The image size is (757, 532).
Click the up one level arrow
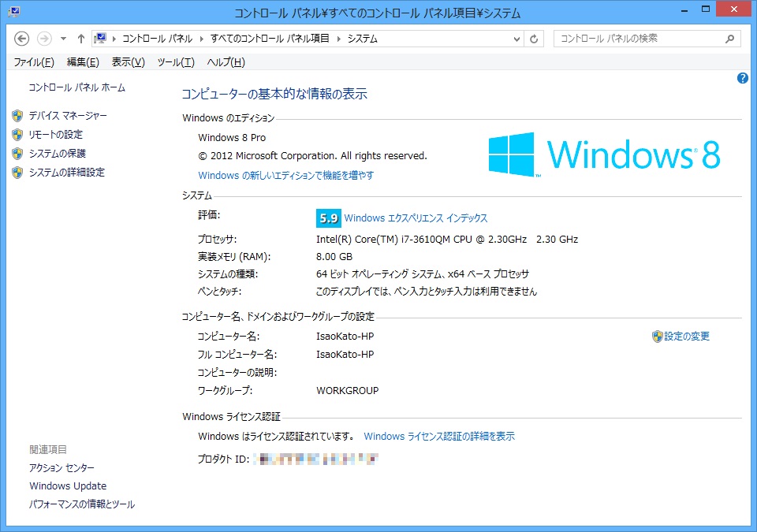tap(81, 39)
